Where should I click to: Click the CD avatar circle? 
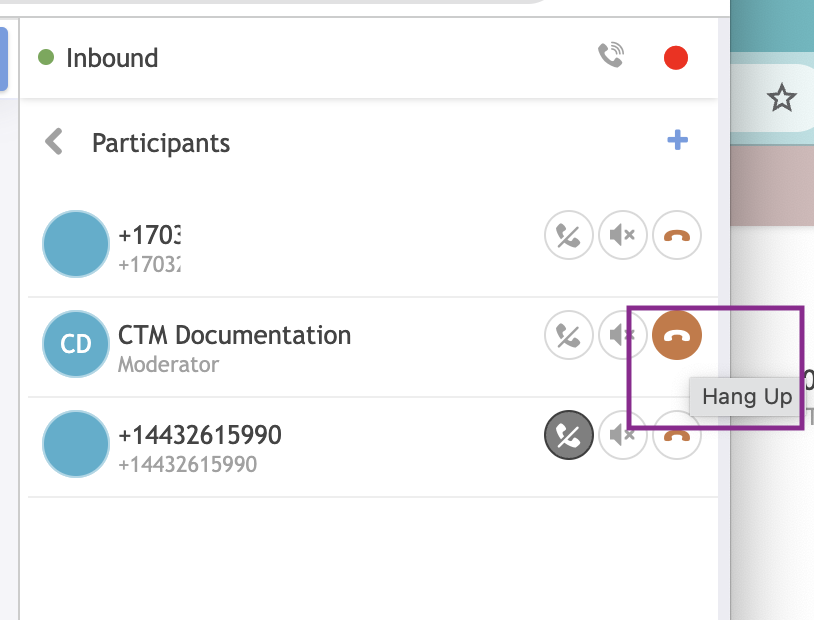click(x=76, y=344)
